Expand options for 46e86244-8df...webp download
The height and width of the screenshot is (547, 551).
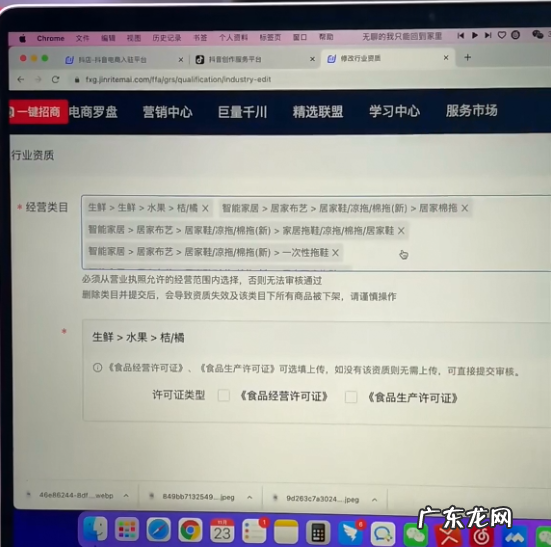pos(126,496)
